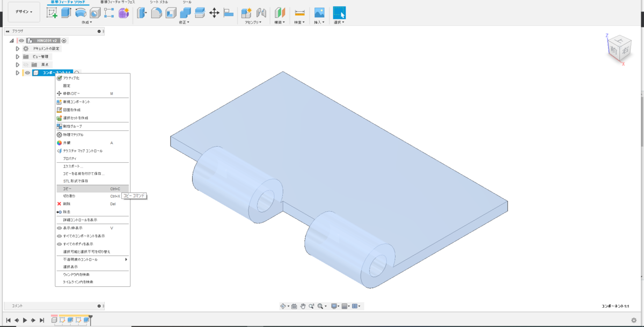Open the 挿入 dropdown menu

point(319,23)
